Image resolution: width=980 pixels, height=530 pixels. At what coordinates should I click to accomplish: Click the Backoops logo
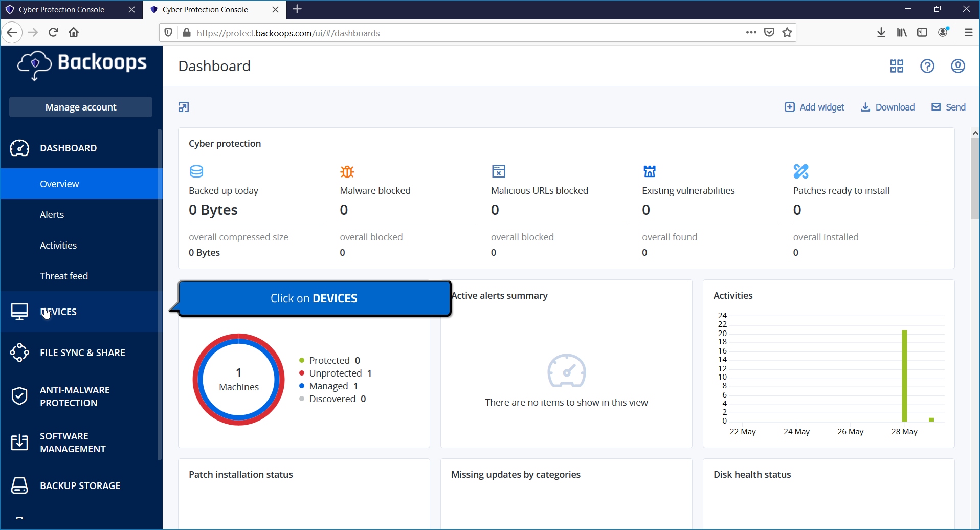(82, 65)
